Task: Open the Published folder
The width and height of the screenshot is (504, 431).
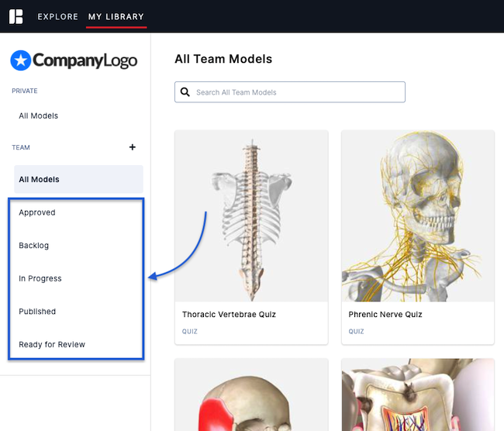Action: coord(37,312)
